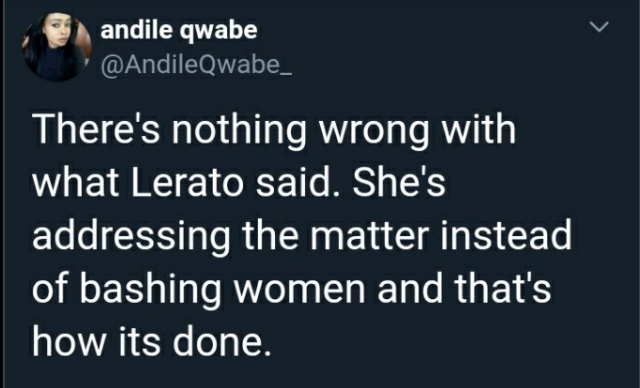The image size is (640, 388).
Task: Click the line "addressing the matter instead"
Action: pos(302,237)
